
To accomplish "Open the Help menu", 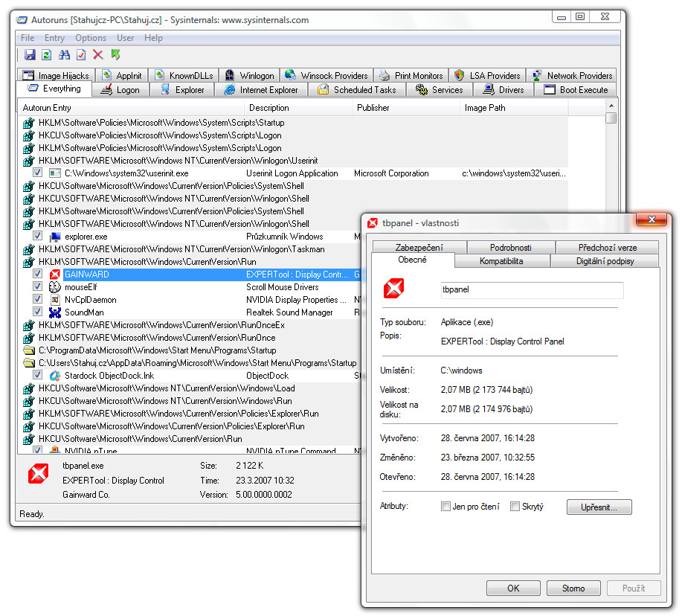I will coord(153,38).
